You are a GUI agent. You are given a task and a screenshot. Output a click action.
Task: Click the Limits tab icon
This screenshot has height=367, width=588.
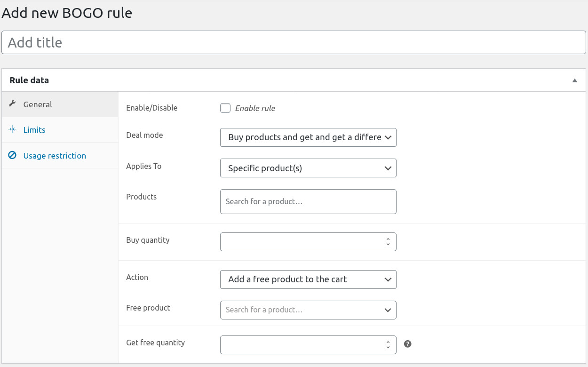tap(13, 129)
